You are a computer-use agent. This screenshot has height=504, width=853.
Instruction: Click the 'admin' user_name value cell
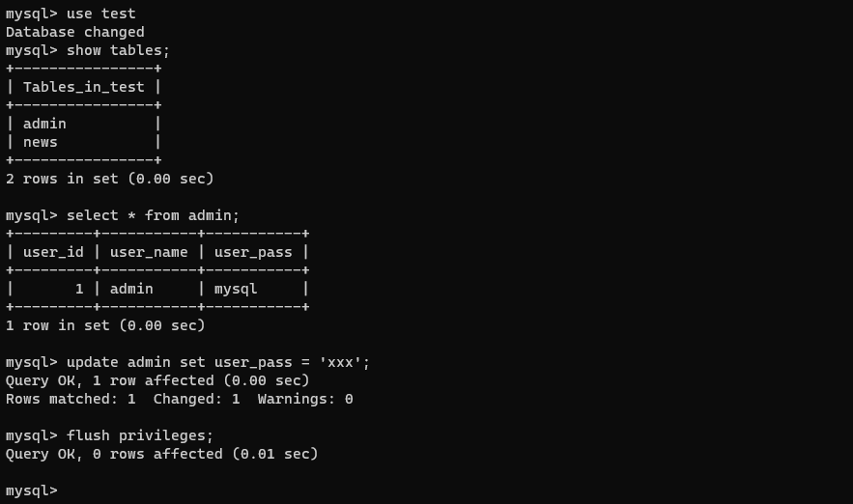131,290
